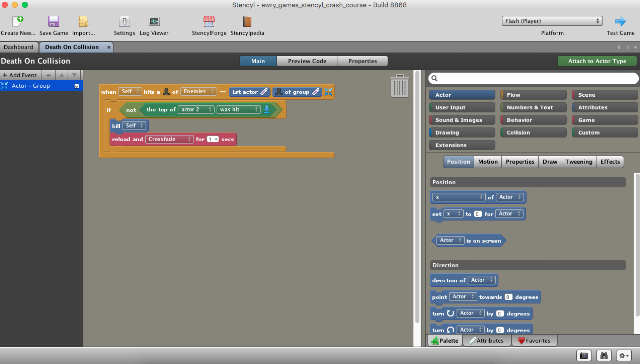Switch to Attributes bottom tab
The height and width of the screenshot is (364, 640).
(x=487, y=341)
